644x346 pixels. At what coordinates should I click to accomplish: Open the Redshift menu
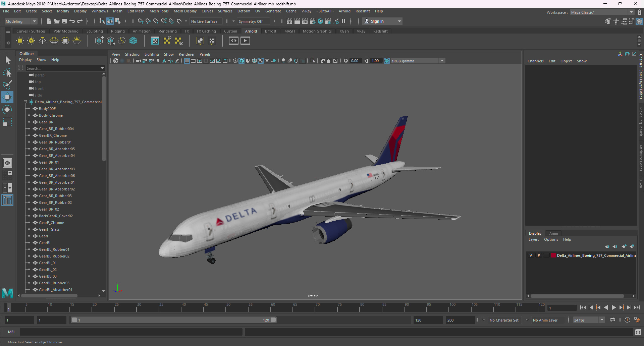[x=363, y=11]
